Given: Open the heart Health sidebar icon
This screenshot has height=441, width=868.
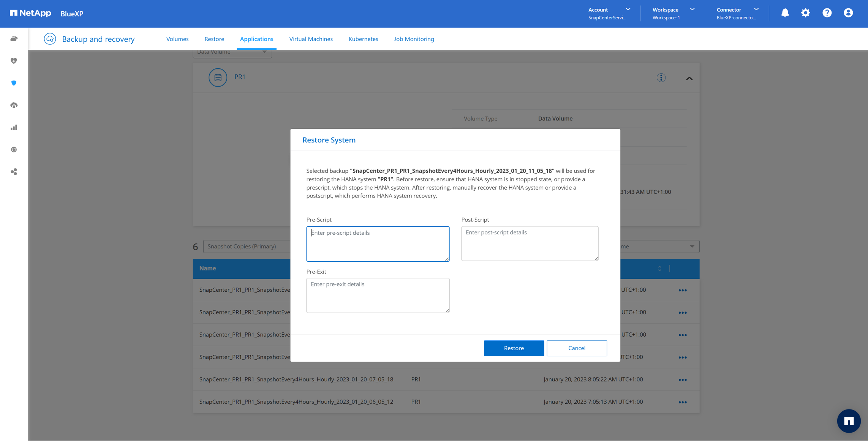Looking at the screenshot, I should coord(14,61).
